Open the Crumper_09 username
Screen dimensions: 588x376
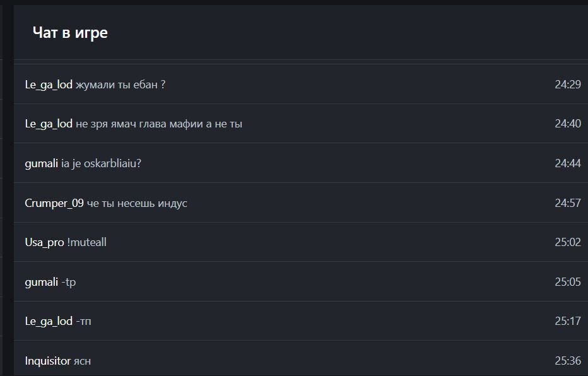pos(54,203)
